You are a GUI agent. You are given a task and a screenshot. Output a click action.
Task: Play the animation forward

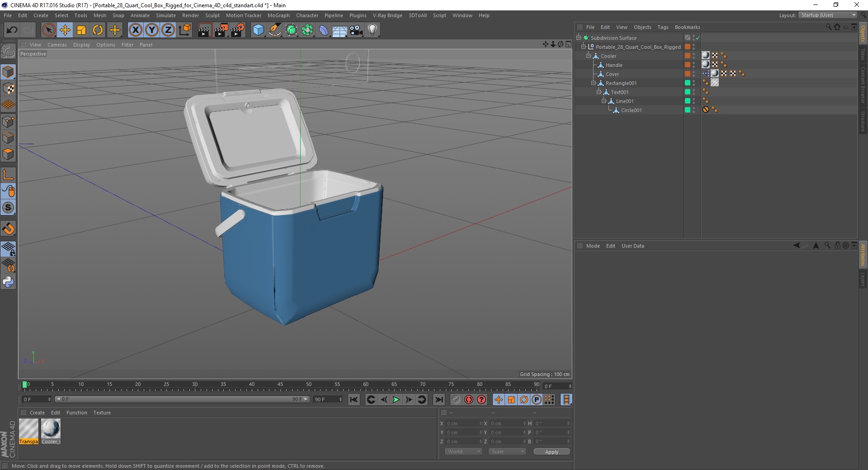click(x=396, y=399)
